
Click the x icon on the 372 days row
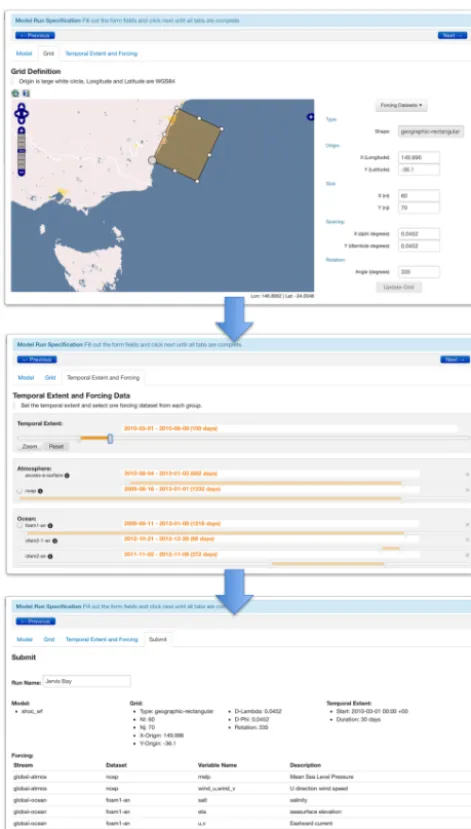(x=467, y=555)
